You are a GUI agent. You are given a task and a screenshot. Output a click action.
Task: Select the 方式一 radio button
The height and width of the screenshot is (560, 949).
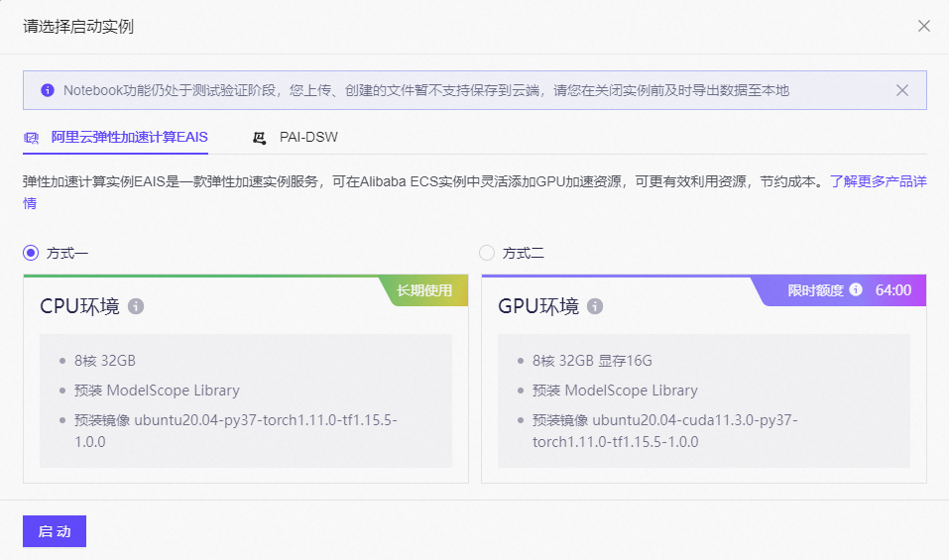(x=31, y=253)
